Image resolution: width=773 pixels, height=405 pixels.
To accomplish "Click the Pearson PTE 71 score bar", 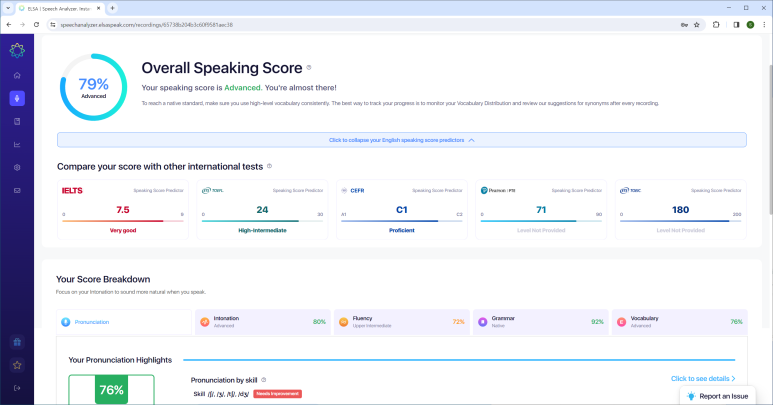I will click(541, 221).
